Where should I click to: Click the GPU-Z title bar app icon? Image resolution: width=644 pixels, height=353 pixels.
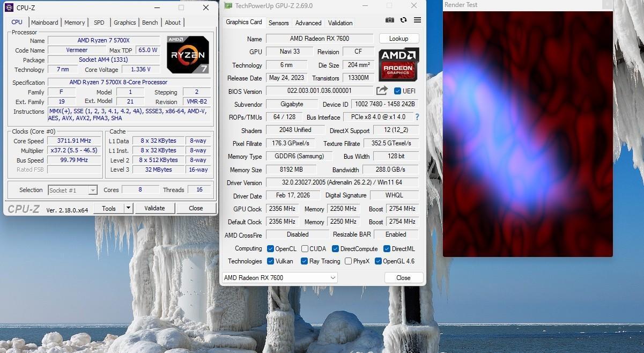click(x=228, y=6)
